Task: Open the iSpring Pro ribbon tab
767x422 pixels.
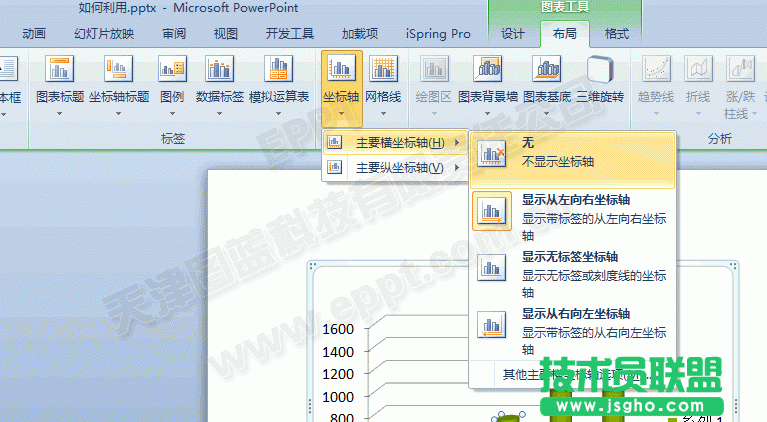Action: (x=438, y=34)
